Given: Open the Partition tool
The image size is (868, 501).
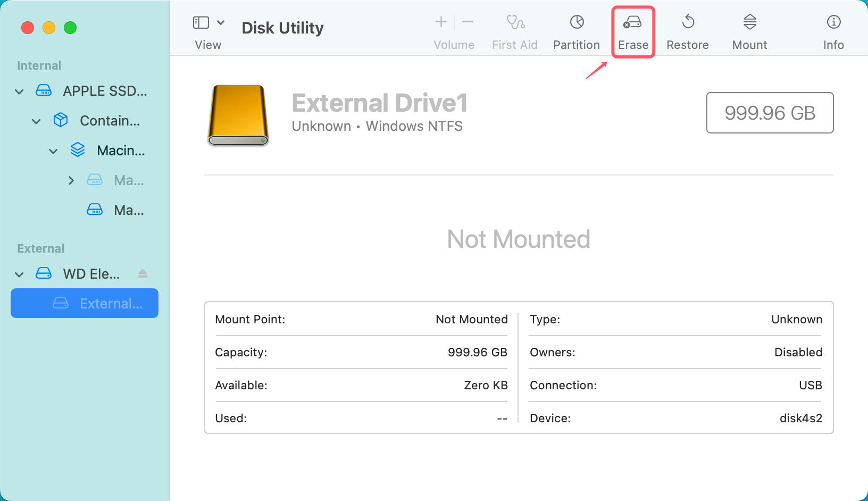Looking at the screenshot, I should point(576,29).
